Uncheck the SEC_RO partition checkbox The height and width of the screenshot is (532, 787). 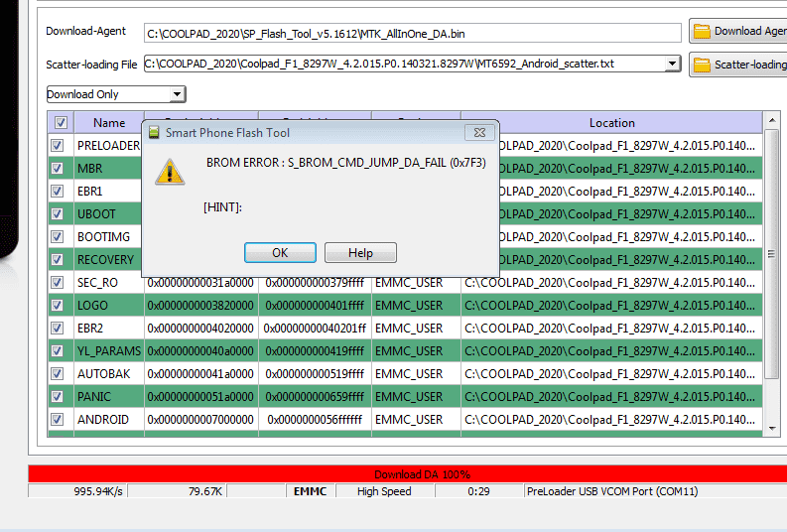(x=58, y=283)
